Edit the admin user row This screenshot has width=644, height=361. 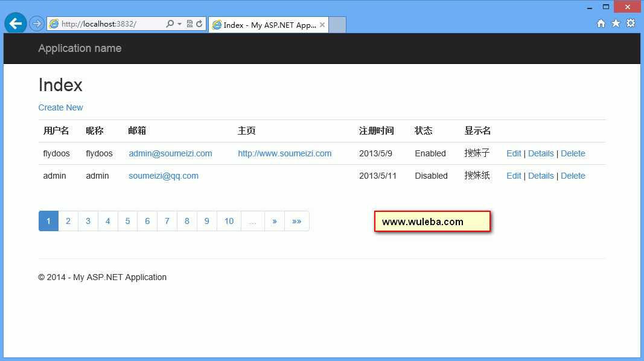[x=514, y=176]
